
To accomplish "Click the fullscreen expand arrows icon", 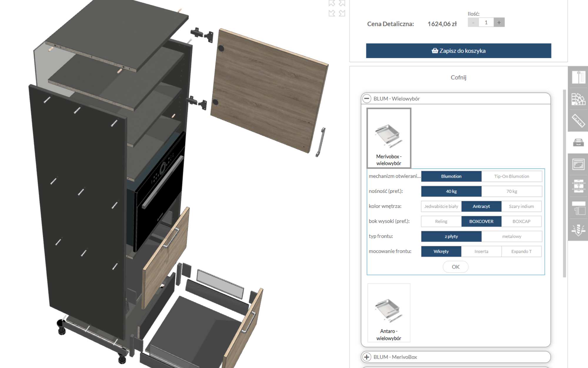I will click(x=337, y=8).
